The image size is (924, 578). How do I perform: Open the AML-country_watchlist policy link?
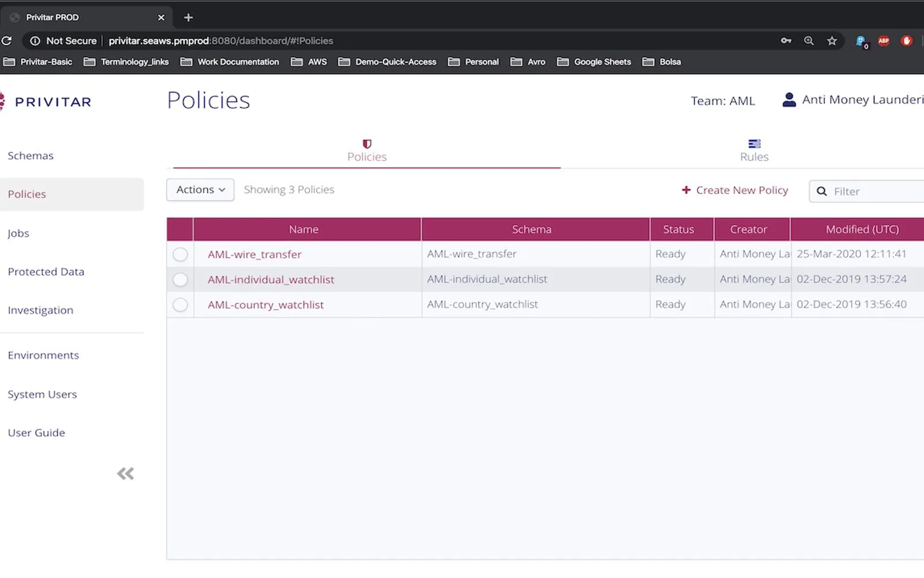(x=266, y=305)
